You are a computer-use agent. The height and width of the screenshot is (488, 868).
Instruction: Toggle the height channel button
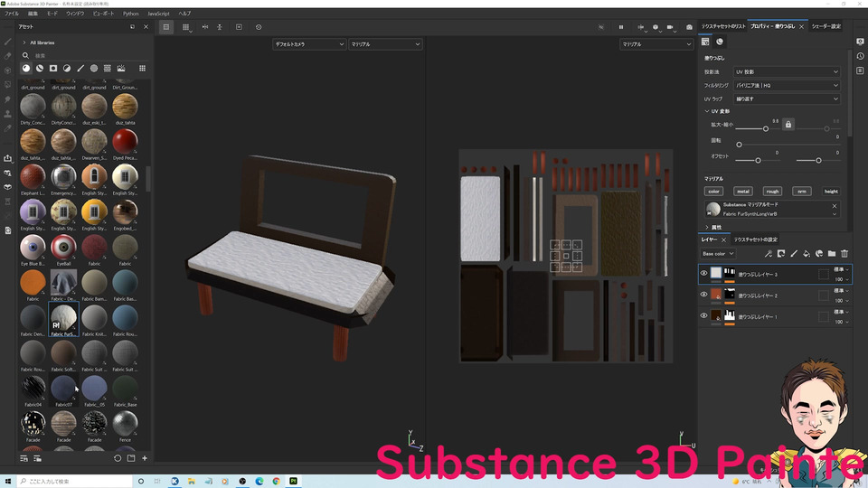831,191
